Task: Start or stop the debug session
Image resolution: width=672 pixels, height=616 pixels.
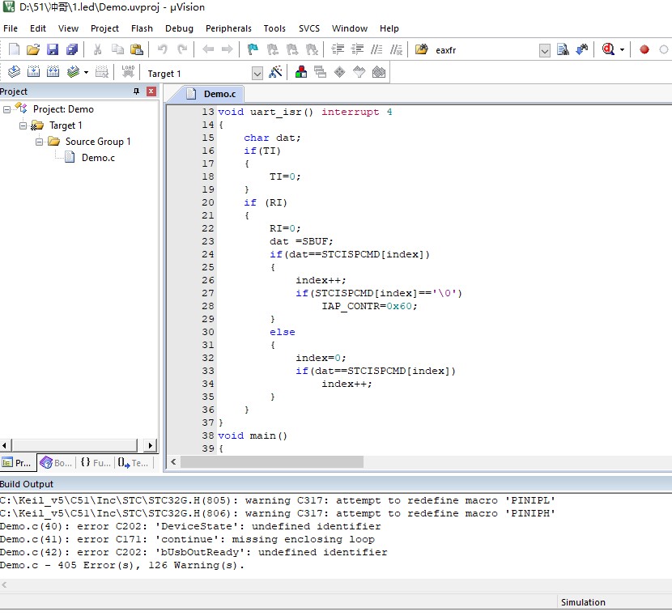Action: click(x=608, y=49)
